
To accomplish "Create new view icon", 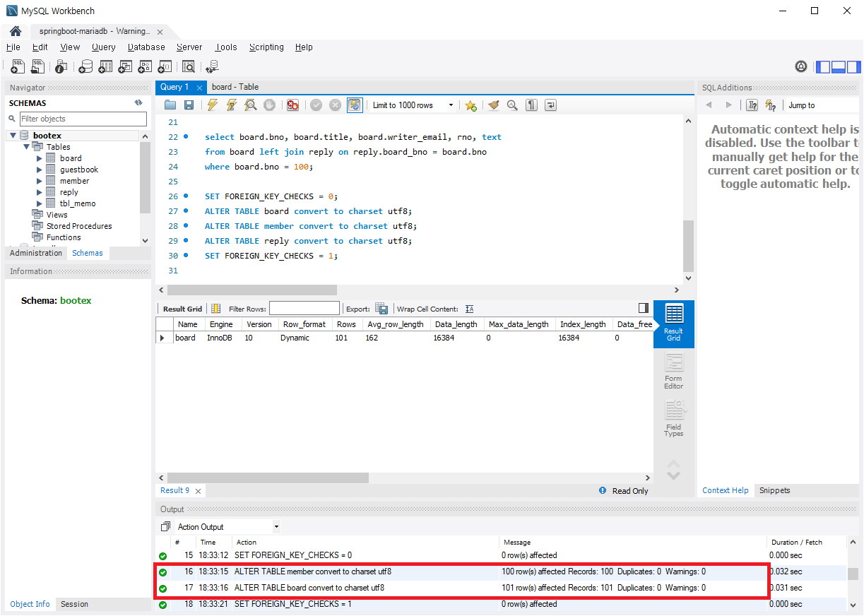I will coord(125,66).
